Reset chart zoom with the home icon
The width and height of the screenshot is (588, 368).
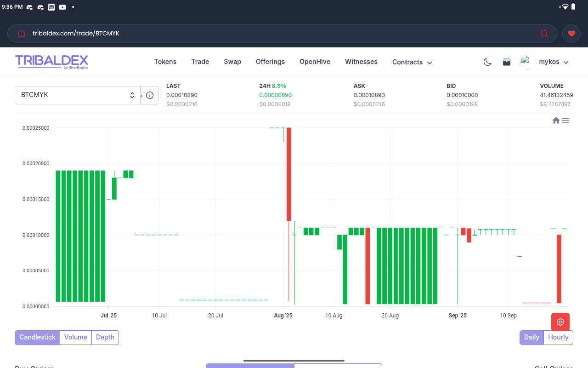556,121
